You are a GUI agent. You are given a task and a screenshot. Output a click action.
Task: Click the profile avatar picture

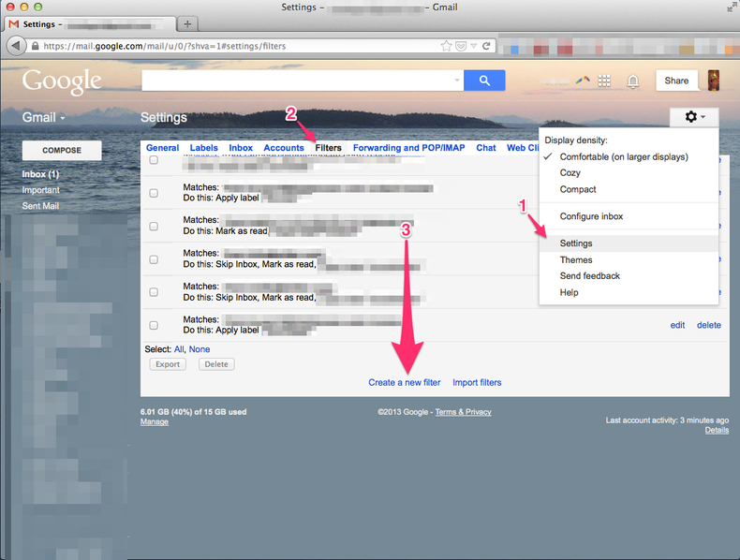coord(714,81)
